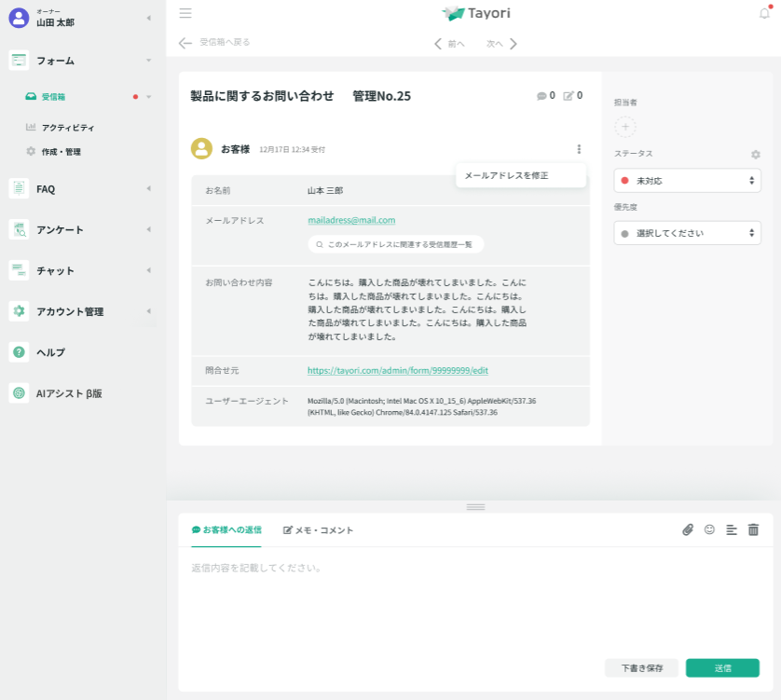Screen dimensions: 781x700
Task: Add an assignee with the plus icon
Action: pyautogui.click(x=625, y=127)
